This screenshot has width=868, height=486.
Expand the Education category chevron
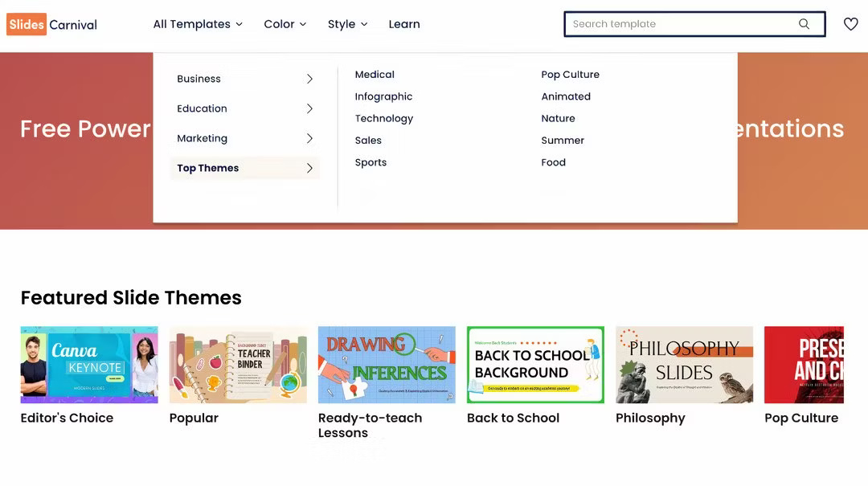point(309,108)
